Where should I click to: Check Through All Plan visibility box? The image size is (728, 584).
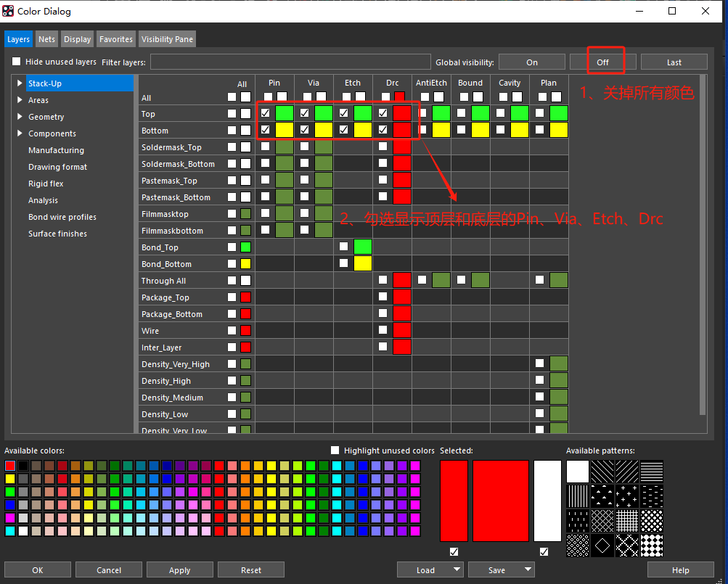click(539, 279)
